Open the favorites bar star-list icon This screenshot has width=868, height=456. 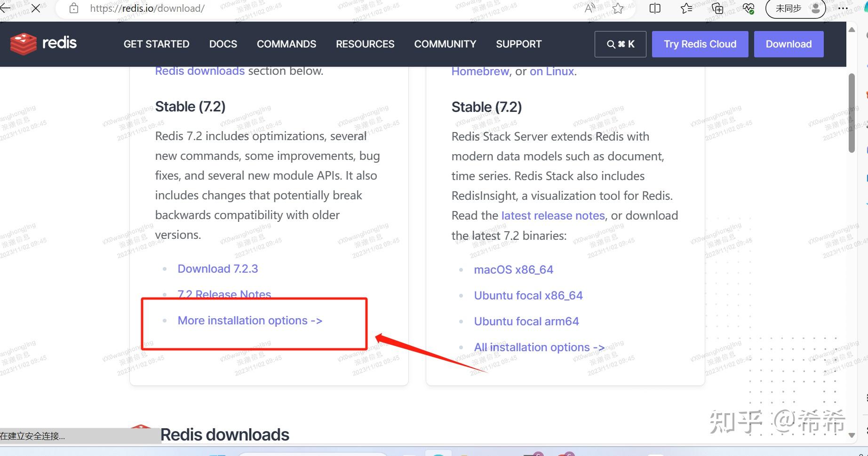pyautogui.click(x=685, y=8)
